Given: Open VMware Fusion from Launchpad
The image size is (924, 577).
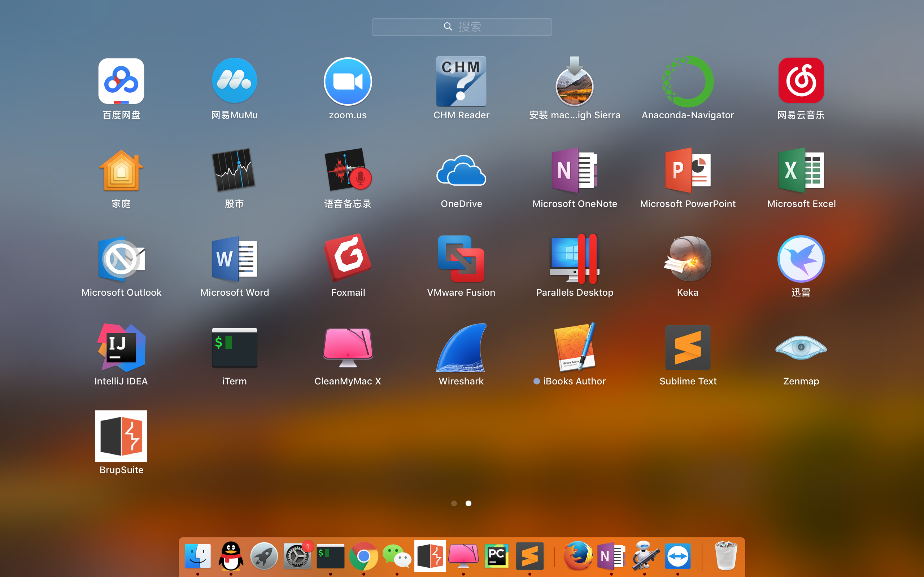Looking at the screenshot, I should click(461, 259).
